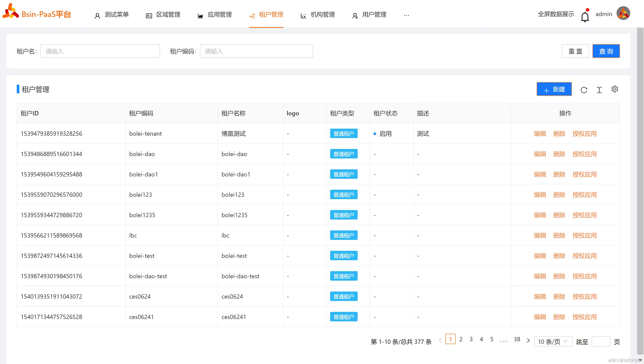Open column settings gear icon

tap(614, 89)
